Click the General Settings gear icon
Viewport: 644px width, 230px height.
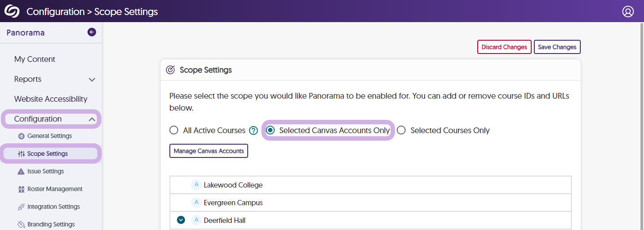pyautogui.click(x=21, y=136)
